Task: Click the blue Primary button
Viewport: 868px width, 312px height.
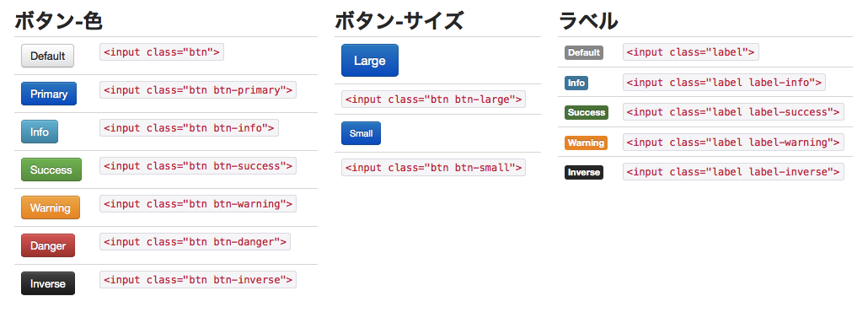Action: (x=49, y=94)
